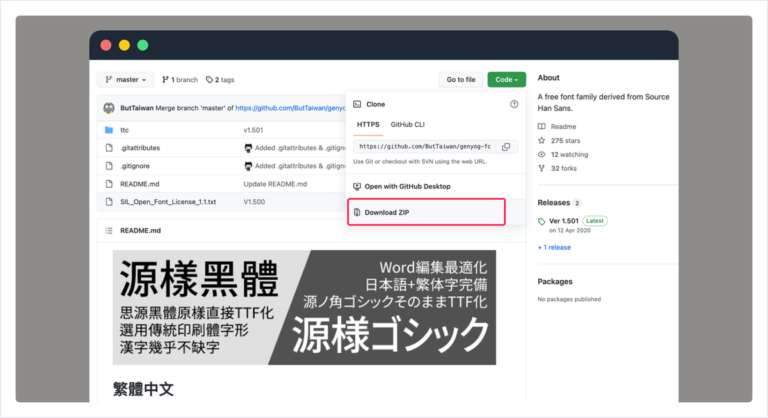Image resolution: width=768 pixels, height=418 pixels.
Task: Click the V1.500 commit message
Action: click(x=254, y=201)
